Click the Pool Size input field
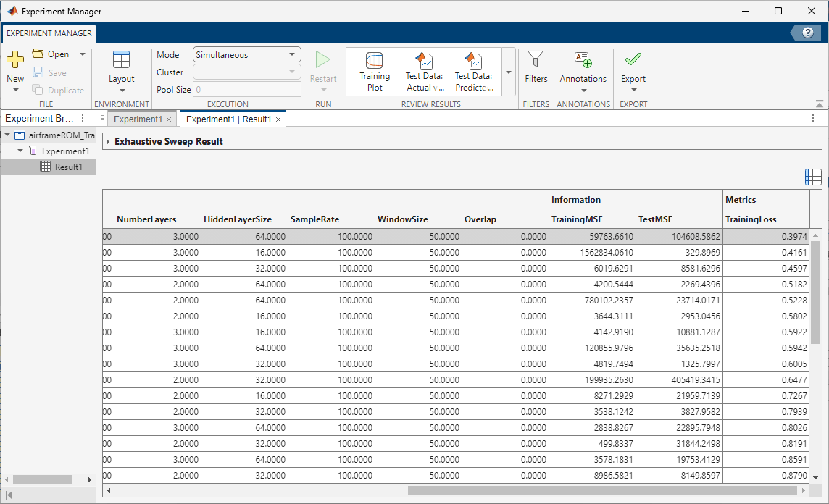This screenshot has width=829, height=504. point(246,89)
